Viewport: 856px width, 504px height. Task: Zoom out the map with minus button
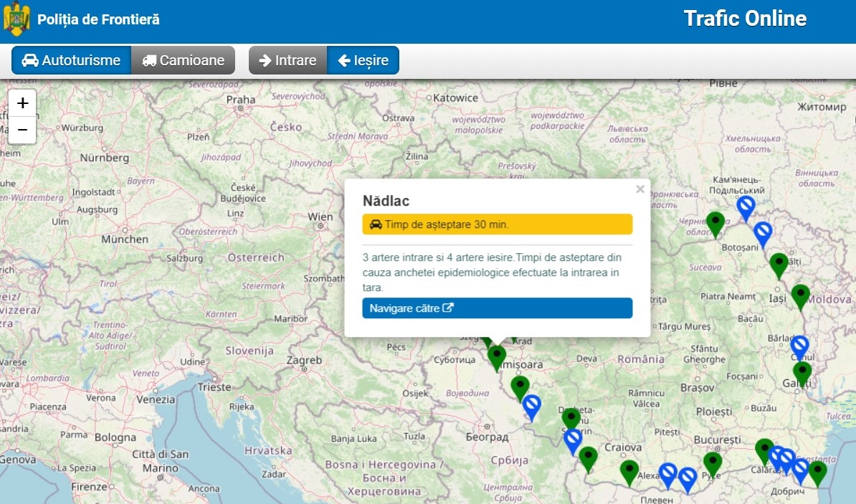pos(22,130)
